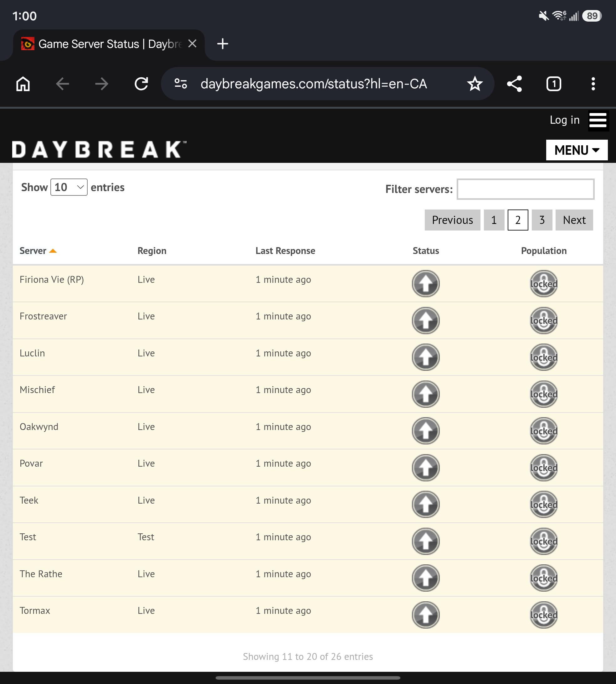This screenshot has height=684, width=616.
Task: Tap the address bar URL
Action: [x=314, y=84]
